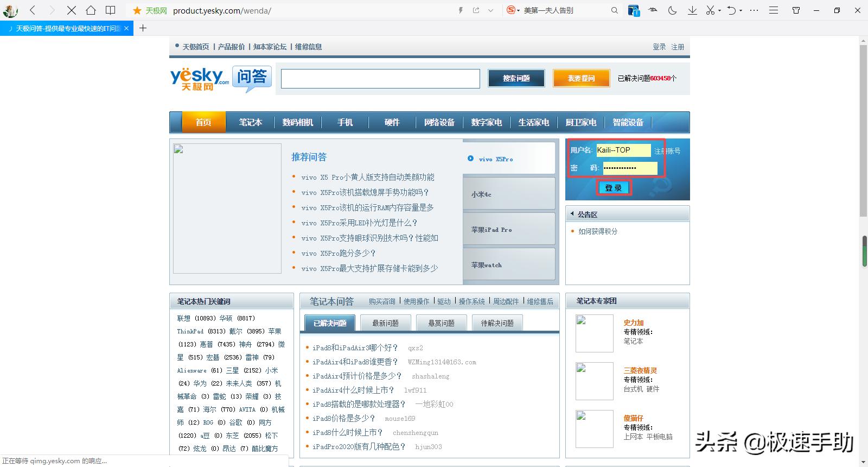Expand the screenshot tool dropdown arrow

click(x=719, y=11)
